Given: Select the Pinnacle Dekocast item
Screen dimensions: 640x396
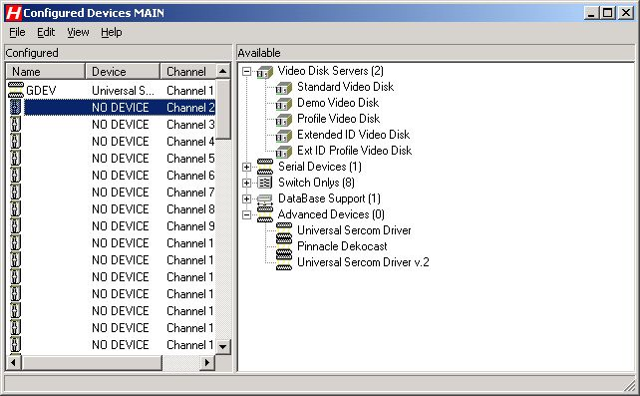Looking at the screenshot, I should point(342,246).
